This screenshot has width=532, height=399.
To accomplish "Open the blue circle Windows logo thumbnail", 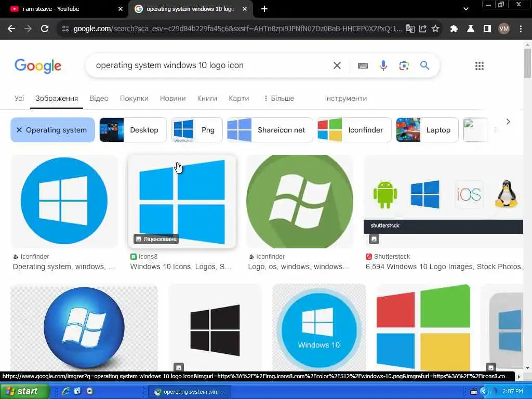I will pos(64,201).
